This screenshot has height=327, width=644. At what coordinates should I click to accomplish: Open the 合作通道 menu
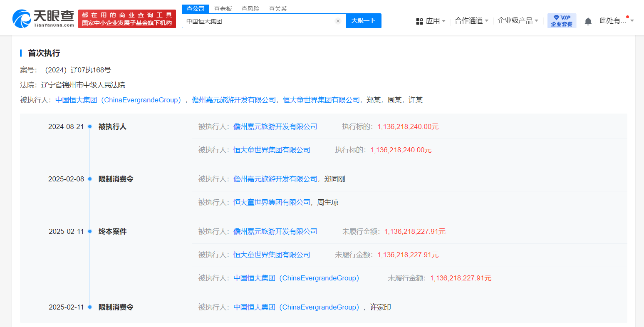[x=469, y=21]
